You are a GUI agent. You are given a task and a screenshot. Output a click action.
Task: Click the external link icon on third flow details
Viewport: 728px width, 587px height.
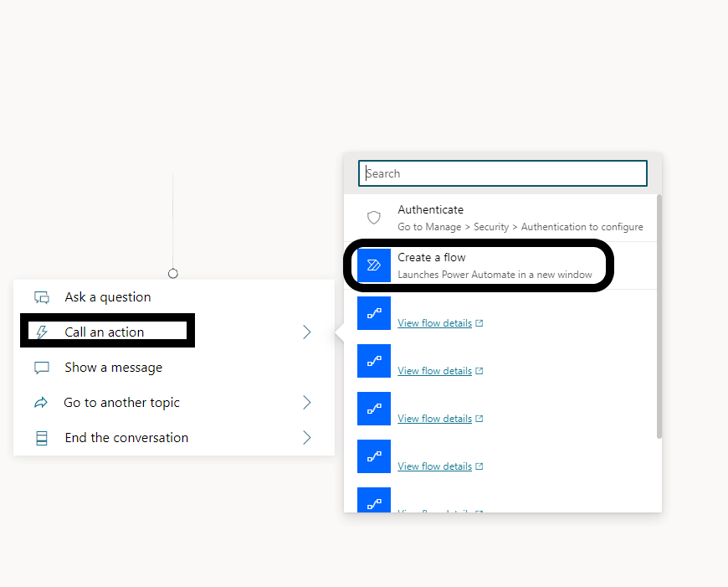point(479,419)
